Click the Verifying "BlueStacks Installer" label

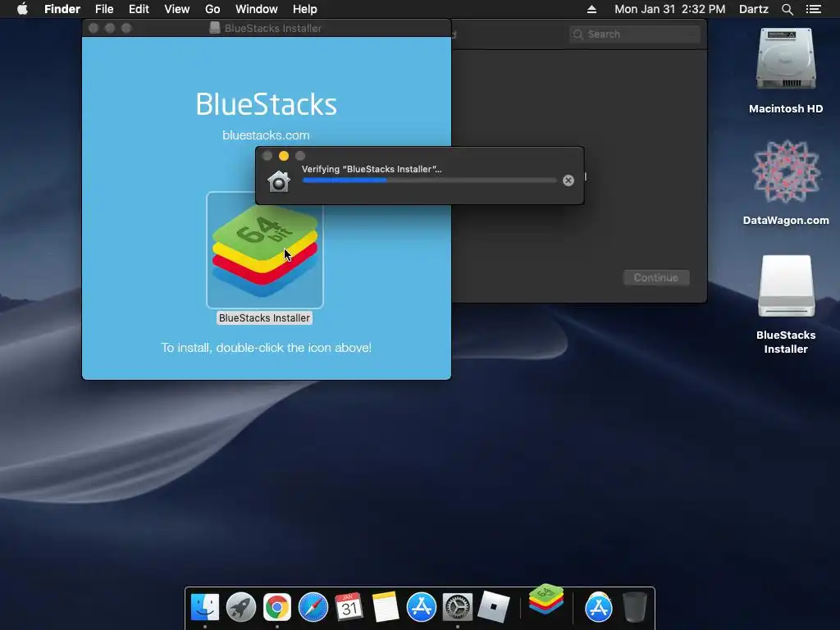372,169
